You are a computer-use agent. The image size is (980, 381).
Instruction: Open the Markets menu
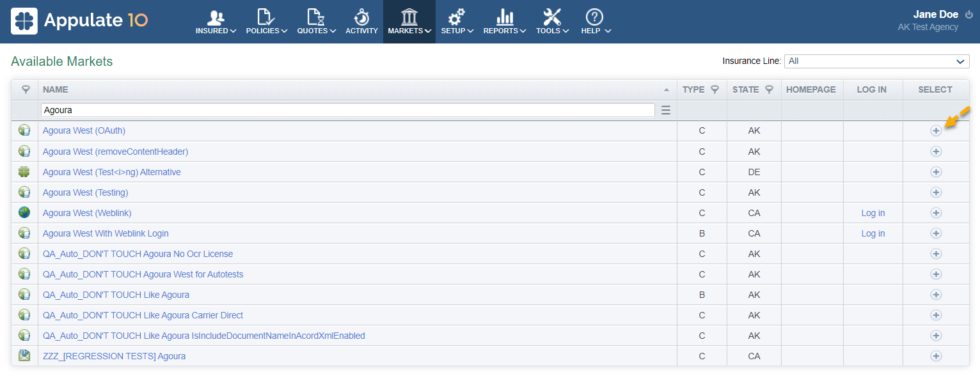click(x=409, y=22)
